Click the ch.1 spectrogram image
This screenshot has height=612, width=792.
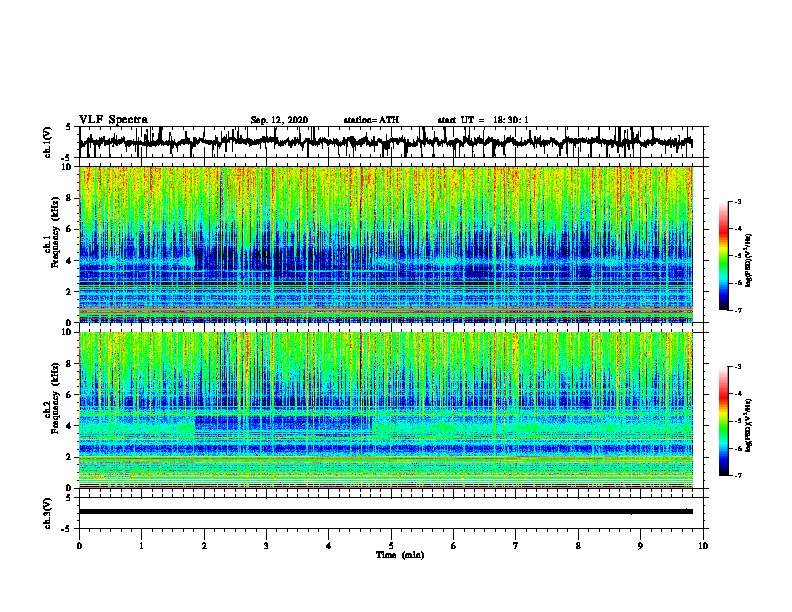[x=385, y=244]
